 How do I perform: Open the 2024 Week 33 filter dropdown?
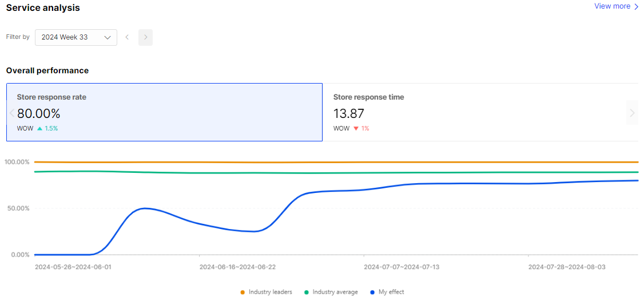click(x=76, y=37)
